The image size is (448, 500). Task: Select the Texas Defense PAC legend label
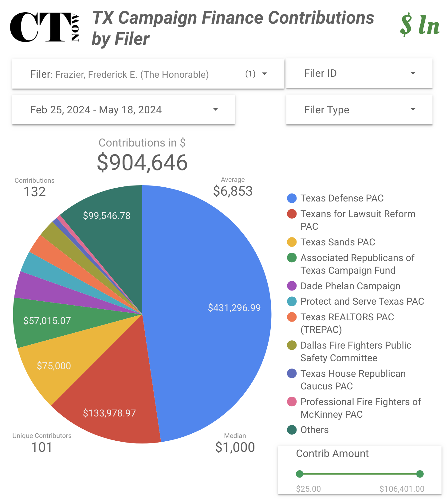(342, 198)
